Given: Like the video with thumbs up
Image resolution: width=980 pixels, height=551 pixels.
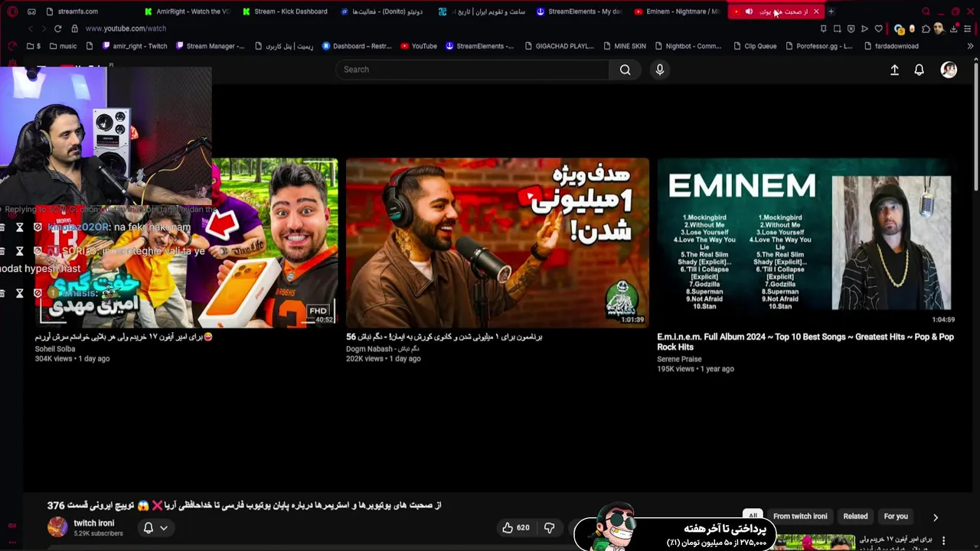Looking at the screenshot, I should (x=515, y=527).
